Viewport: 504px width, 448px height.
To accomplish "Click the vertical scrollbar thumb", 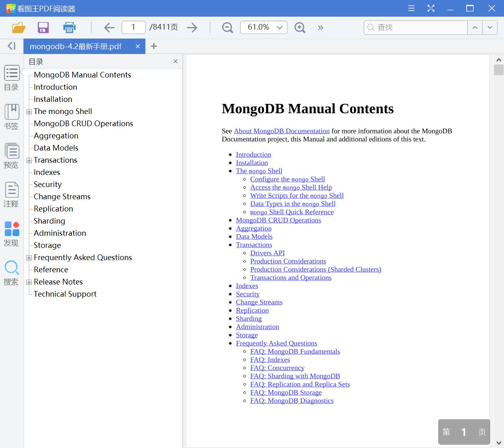I will tap(498, 70).
